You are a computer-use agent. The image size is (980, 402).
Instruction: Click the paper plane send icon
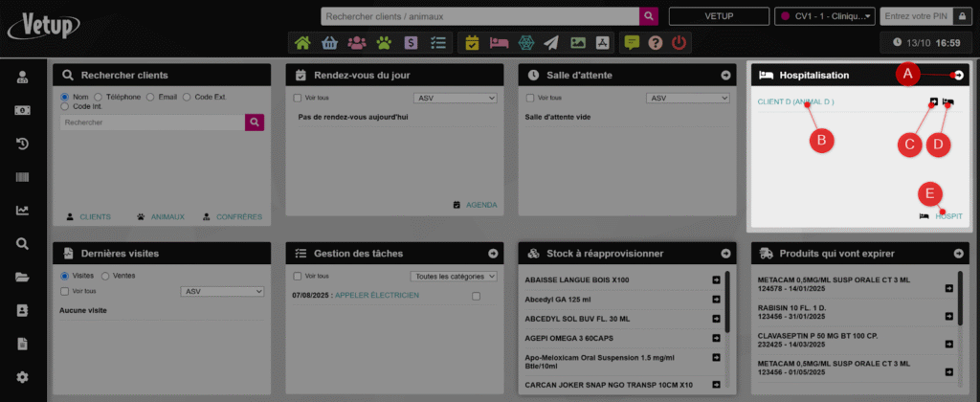551,43
